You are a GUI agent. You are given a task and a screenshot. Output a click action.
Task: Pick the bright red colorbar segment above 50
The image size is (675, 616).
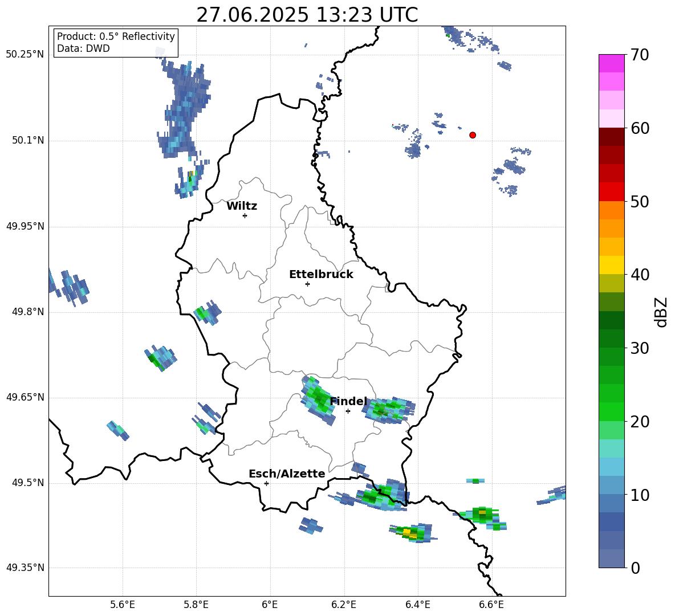pyautogui.click(x=611, y=192)
